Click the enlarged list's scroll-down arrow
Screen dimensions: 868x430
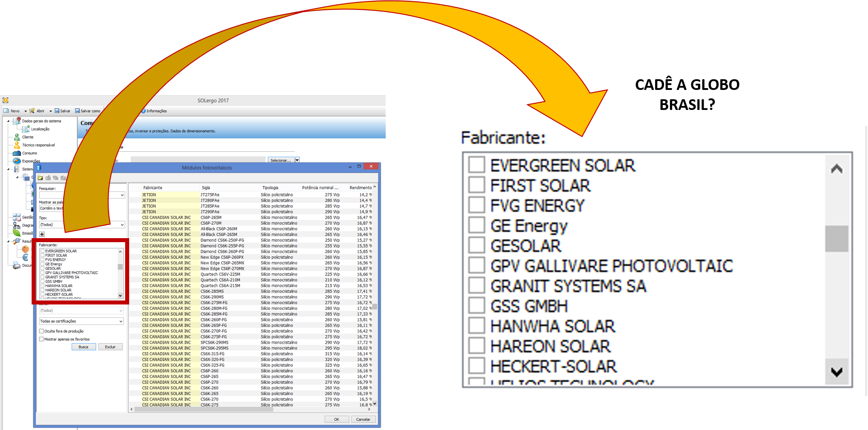836,372
